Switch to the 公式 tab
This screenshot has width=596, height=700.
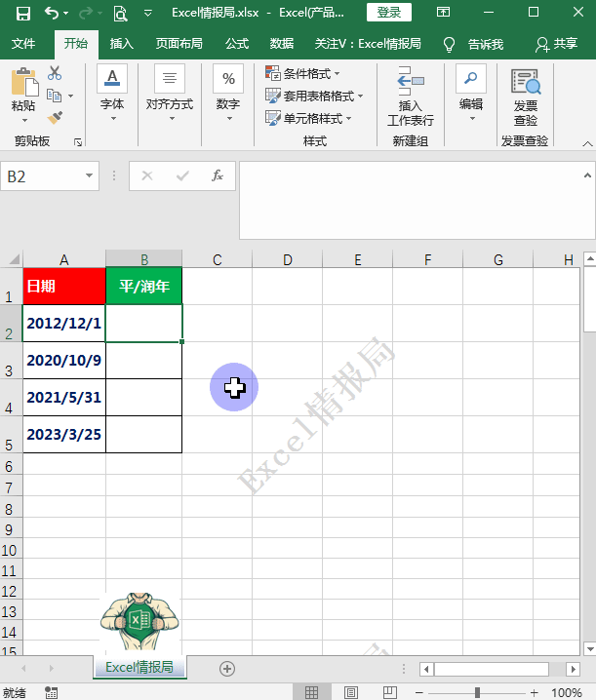tap(237, 44)
